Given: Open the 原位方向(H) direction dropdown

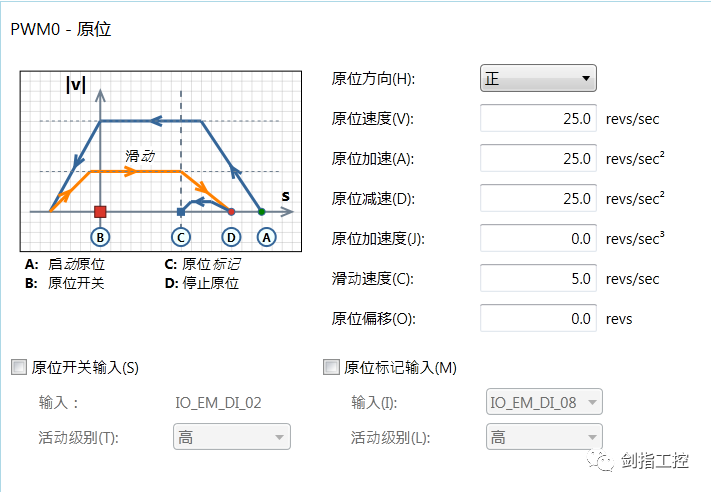Looking at the screenshot, I should [538, 78].
